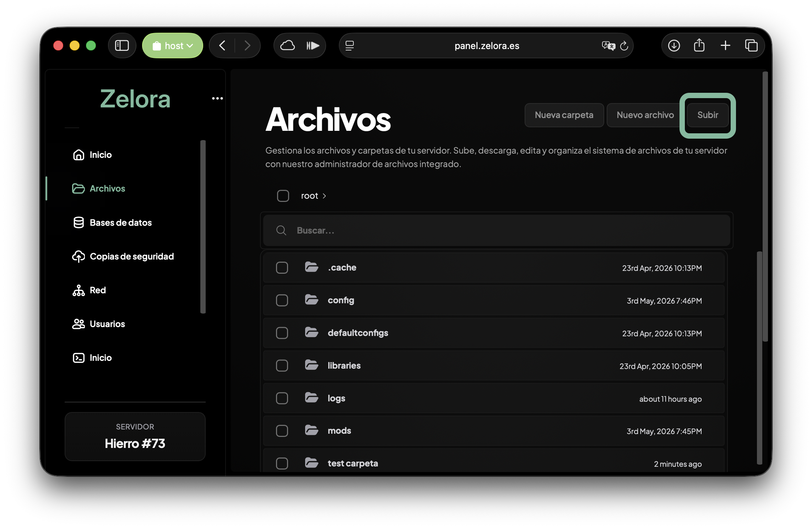The image size is (812, 529).
Task: Check the logs folder checkbox
Action: (x=282, y=399)
